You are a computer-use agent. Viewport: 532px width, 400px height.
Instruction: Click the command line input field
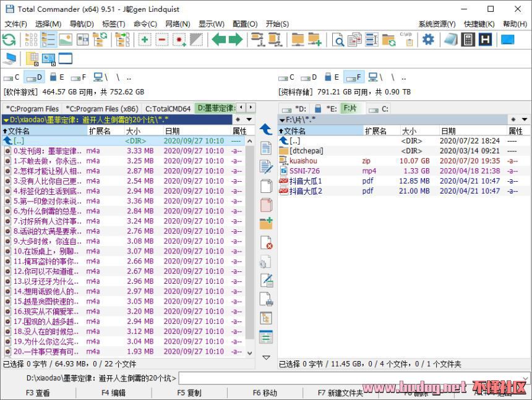pos(354,378)
